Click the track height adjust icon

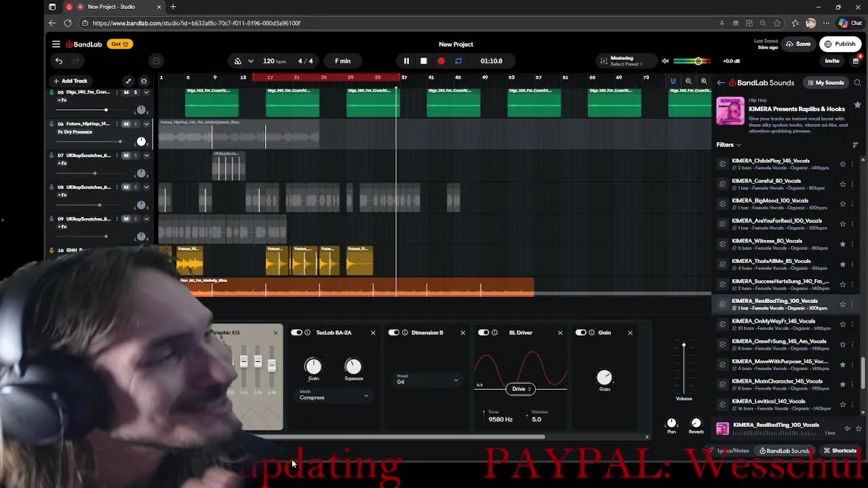click(x=144, y=81)
